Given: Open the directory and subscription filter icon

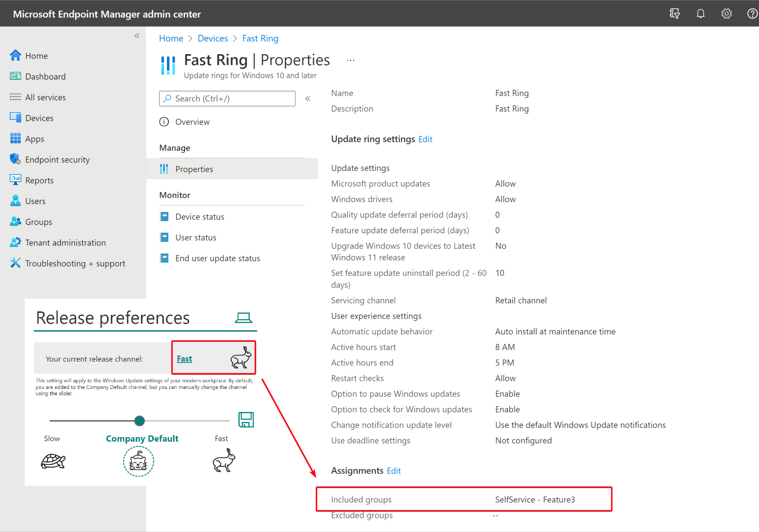Looking at the screenshot, I should (x=675, y=14).
